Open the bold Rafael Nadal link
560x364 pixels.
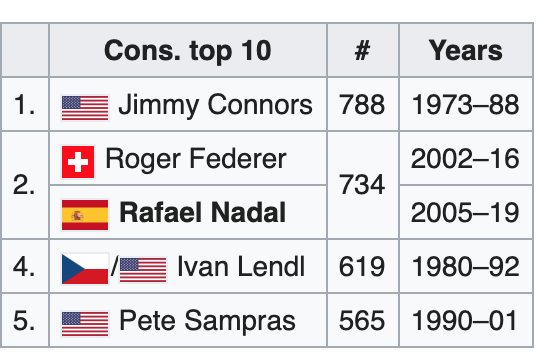(202, 213)
